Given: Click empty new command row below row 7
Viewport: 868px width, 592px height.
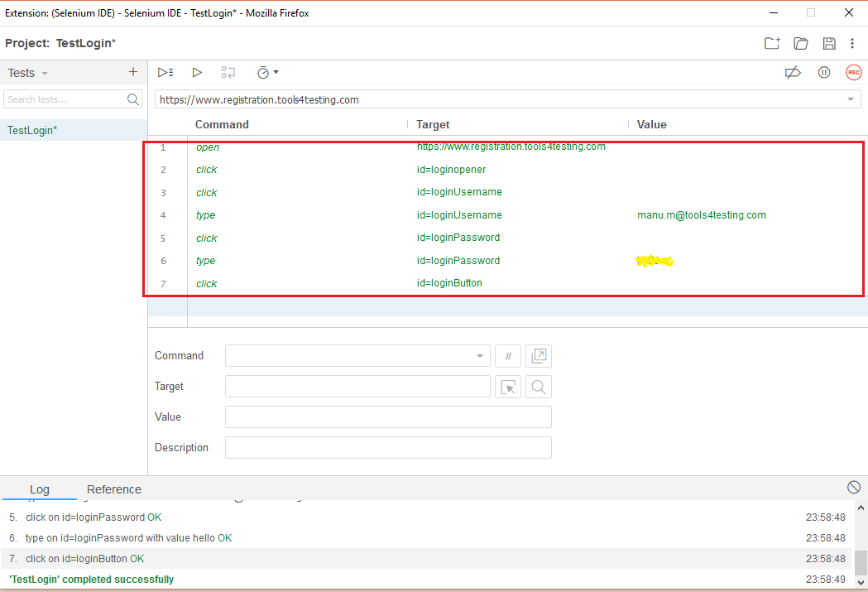Looking at the screenshot, I should (507, 306).
